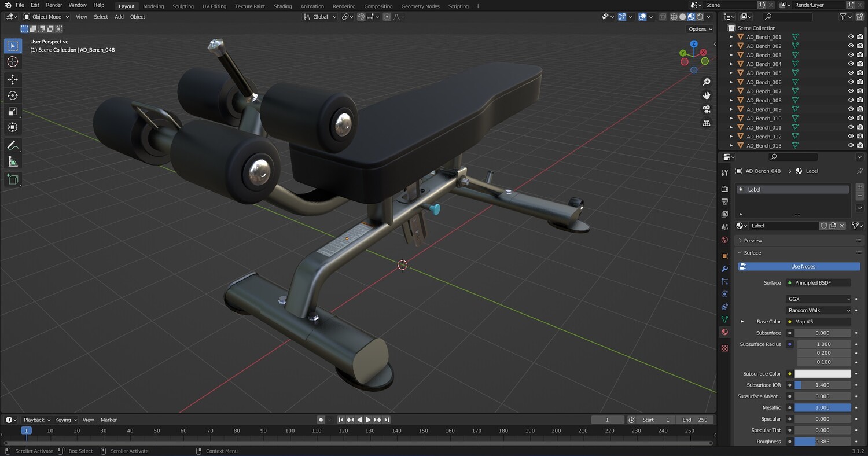Open the Add menu in viewport header
Image resolution: width=868 pixels, height=456 pixels.
(x=119, y=17)
